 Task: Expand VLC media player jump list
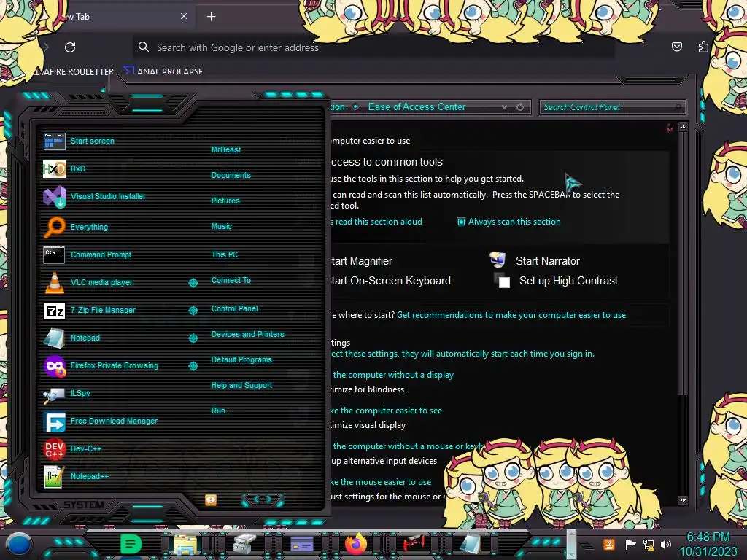[193, 283]
